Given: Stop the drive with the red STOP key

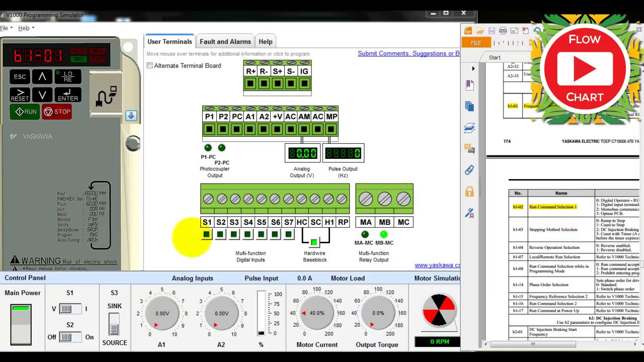Looking at the screenshot, I should (57, 112).
